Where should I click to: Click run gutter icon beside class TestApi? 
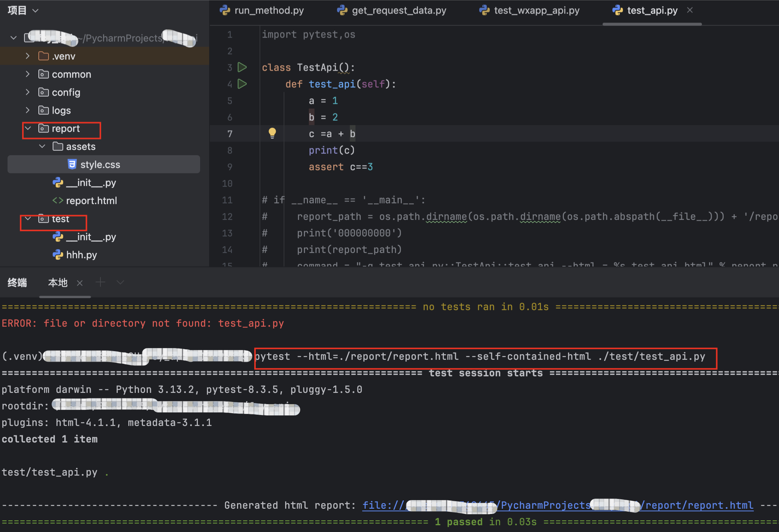[x=242, y=67]
